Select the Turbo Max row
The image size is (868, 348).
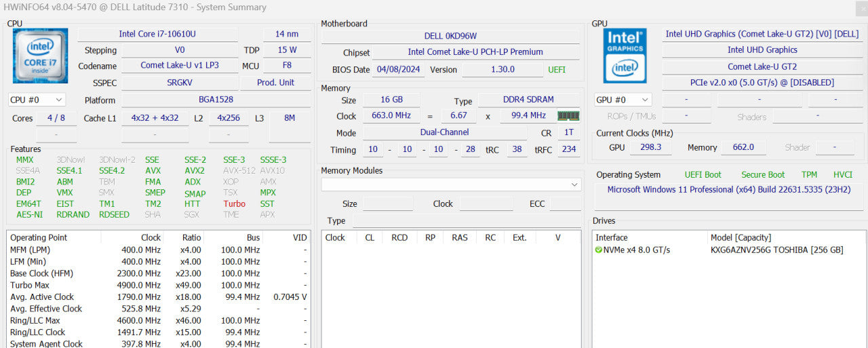158,285
